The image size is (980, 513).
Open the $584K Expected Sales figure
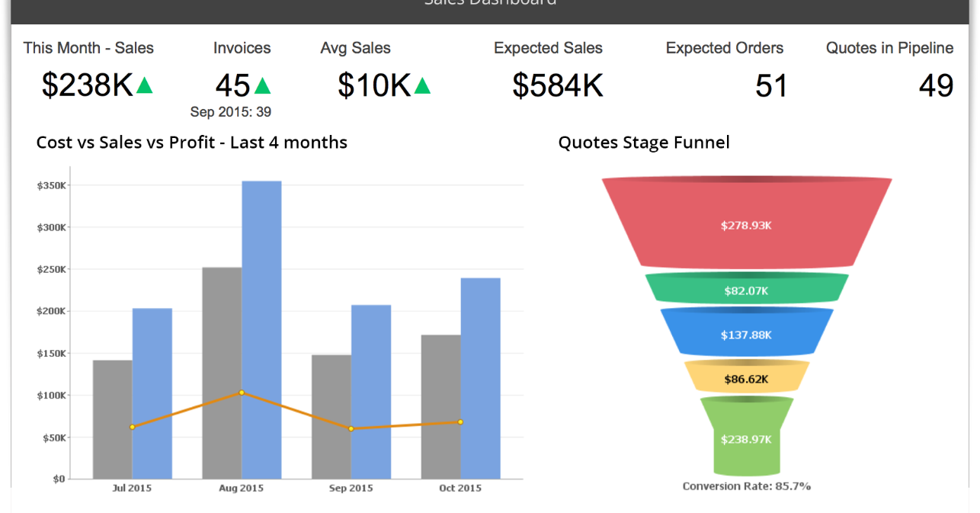[x=557, y=86]
